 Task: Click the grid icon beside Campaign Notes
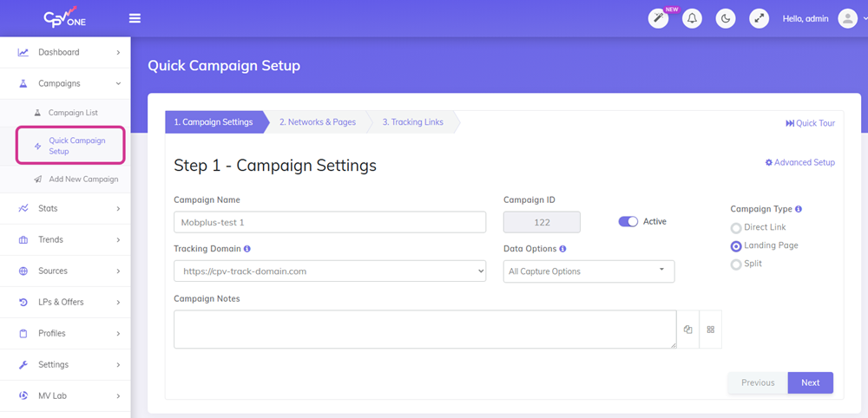[711, 329]
